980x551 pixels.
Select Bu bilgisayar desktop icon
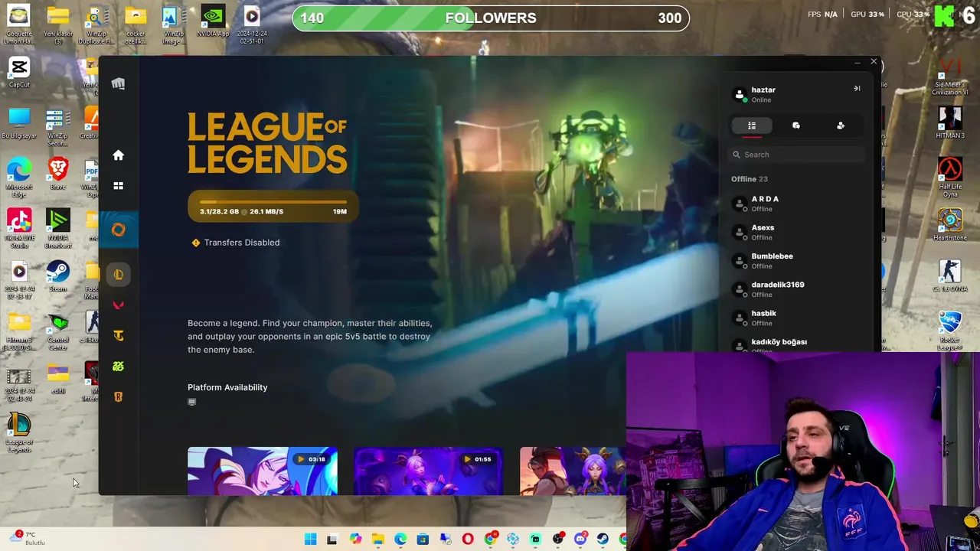[x=19, y=124]
